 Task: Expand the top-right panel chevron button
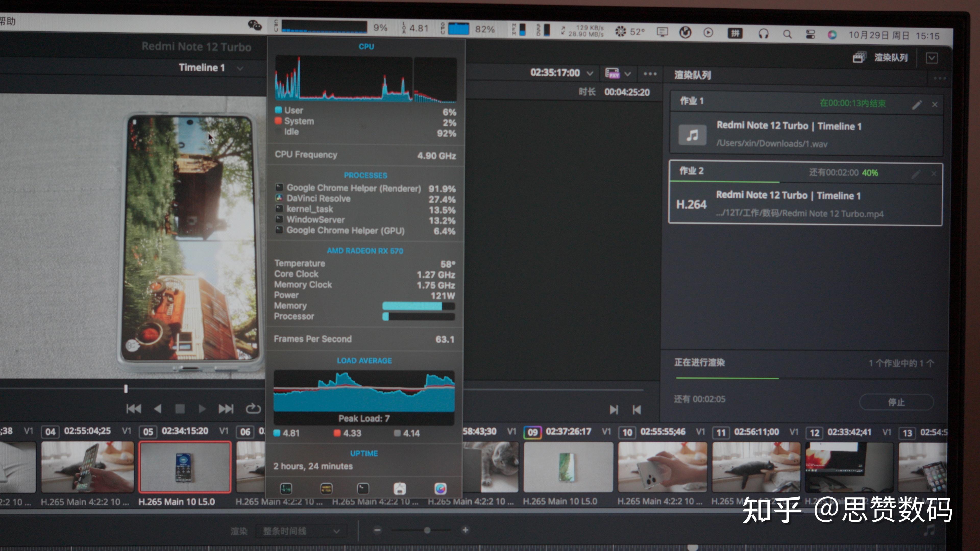[x=931, y=58]
